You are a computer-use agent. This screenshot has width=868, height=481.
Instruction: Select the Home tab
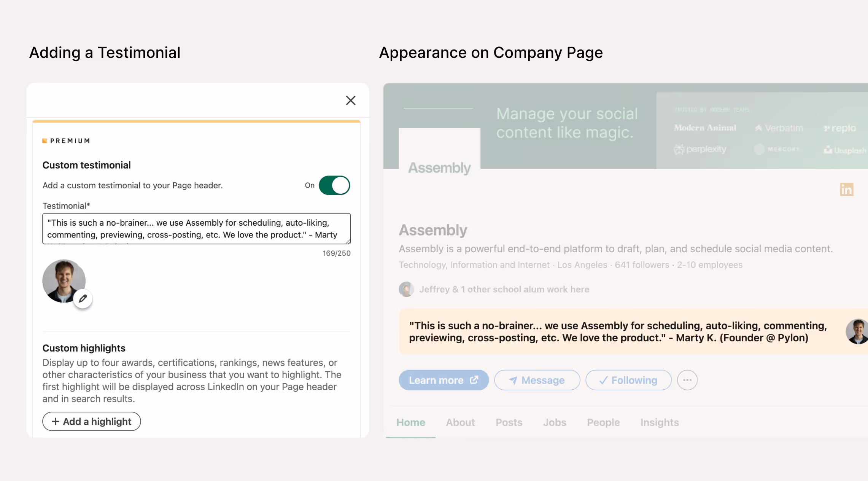coord(410,422)
